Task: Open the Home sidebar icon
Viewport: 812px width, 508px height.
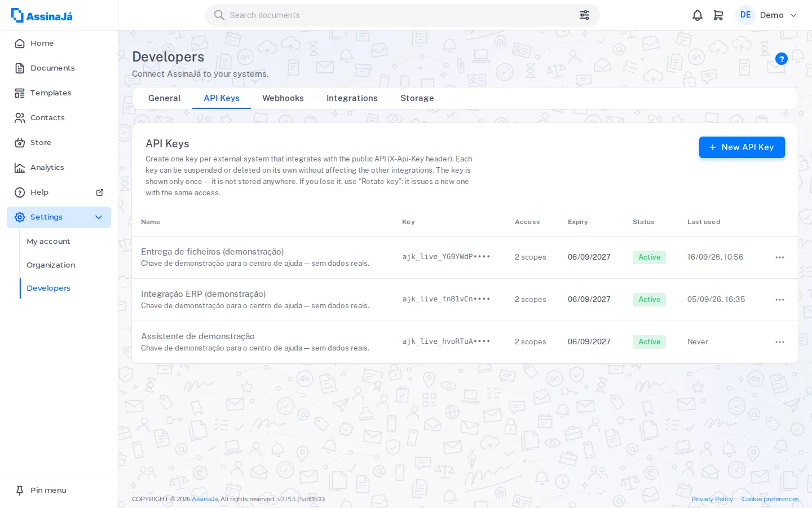Action: click(20, 43)
